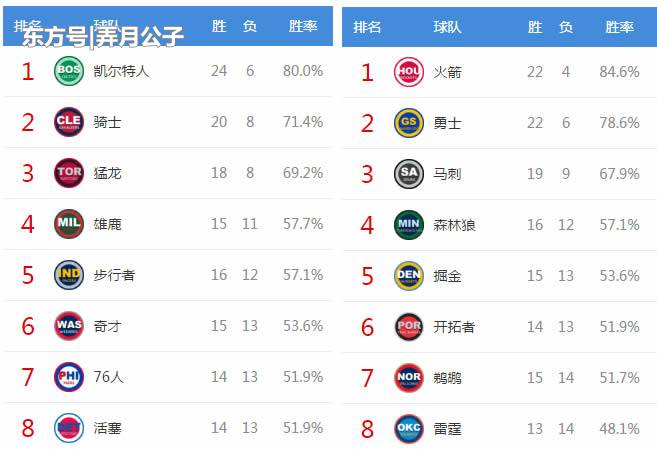Click the 奇才 team name
657x450 pixels.
pos(107,326)
